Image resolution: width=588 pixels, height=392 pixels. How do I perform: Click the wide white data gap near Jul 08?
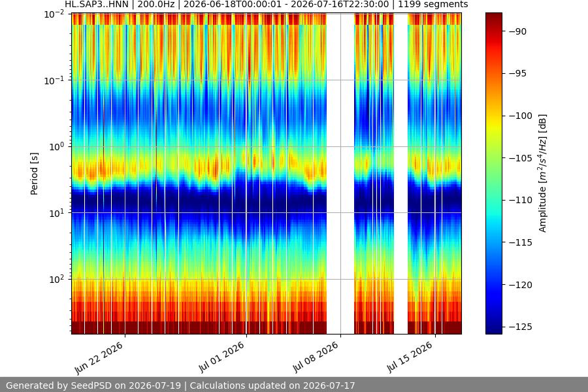[340, 173]
